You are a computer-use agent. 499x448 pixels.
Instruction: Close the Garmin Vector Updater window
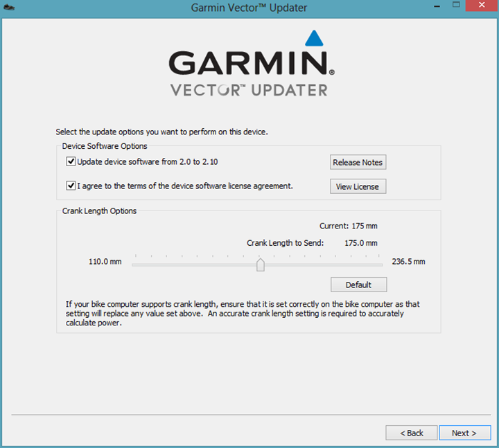pyautogui.click(x=482, y=6)
